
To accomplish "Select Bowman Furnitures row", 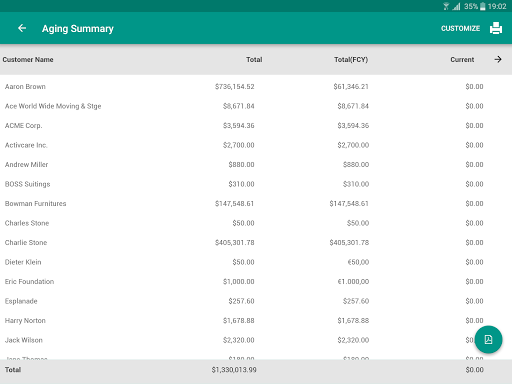I will [256, 204].
